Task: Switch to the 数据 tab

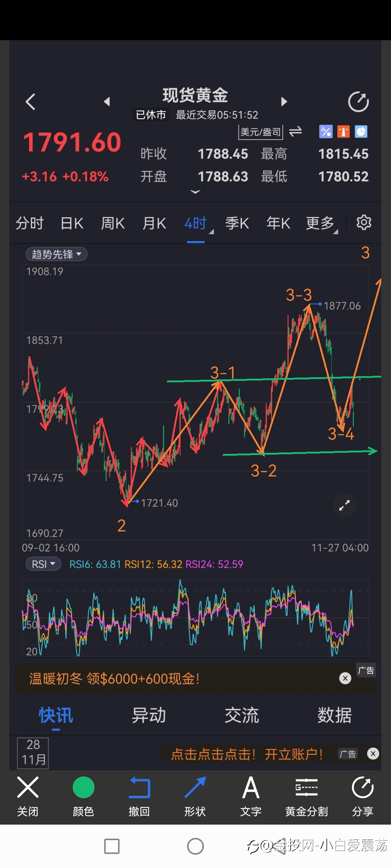Action: pyautogui.click(x=335, y=715)
